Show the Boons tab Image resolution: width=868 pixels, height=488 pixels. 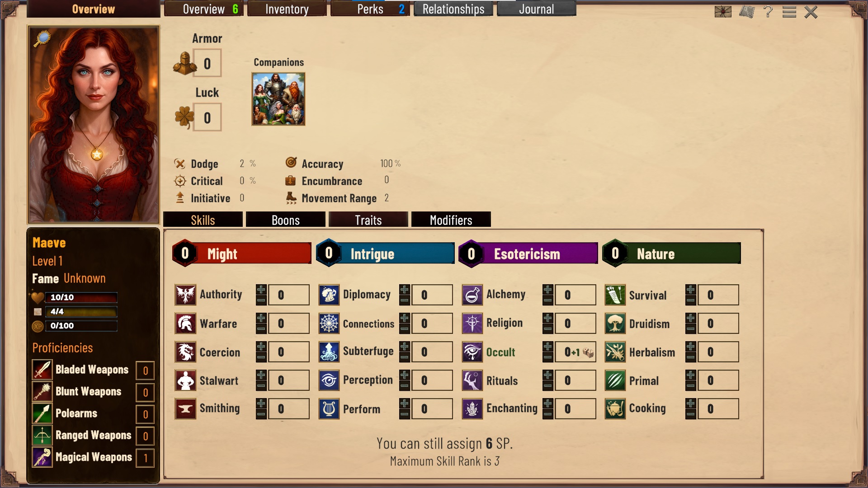coord(286,220)
